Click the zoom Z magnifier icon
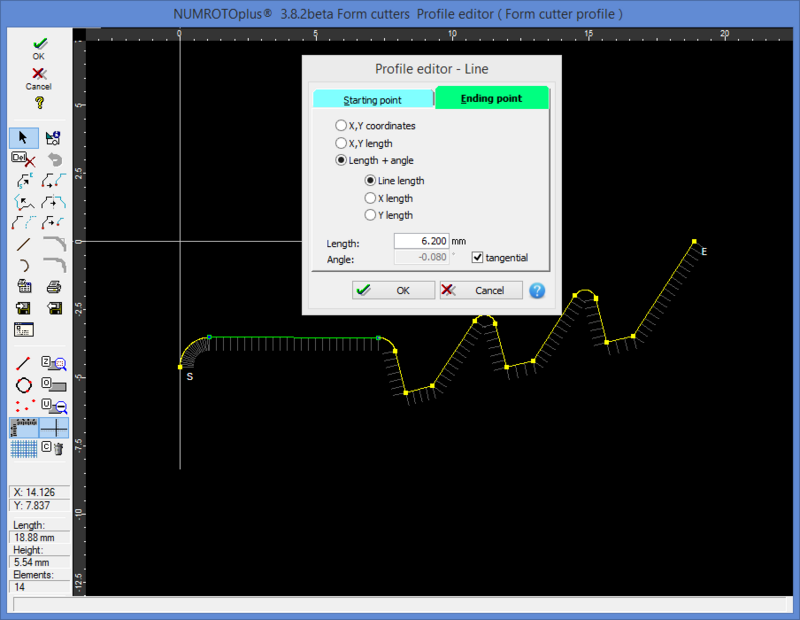The height and width of the screenshot is (620, 800). coord(54,363)
